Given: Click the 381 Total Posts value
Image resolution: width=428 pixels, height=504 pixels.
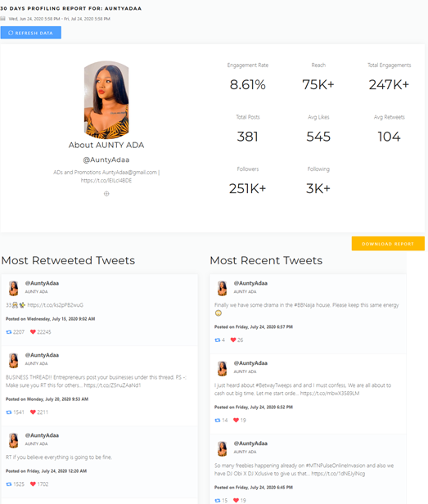Looking at the screenshot, I should 248,137.
